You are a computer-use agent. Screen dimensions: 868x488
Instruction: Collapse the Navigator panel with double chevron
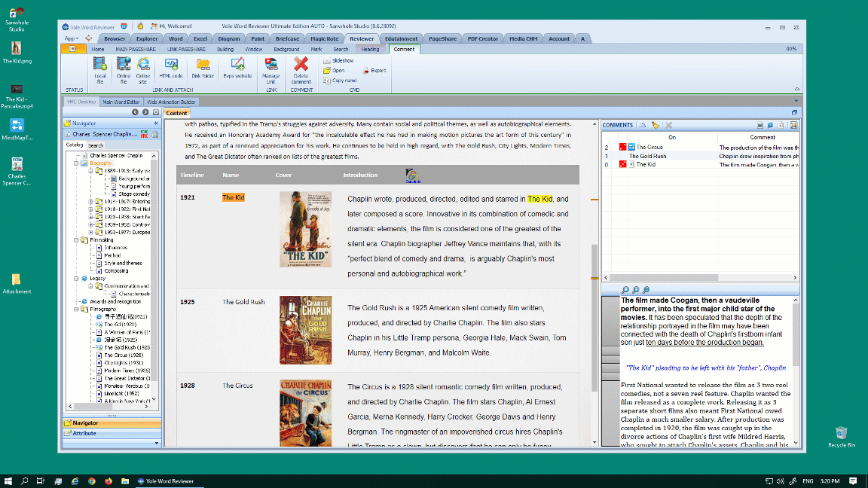coord(156,123)
